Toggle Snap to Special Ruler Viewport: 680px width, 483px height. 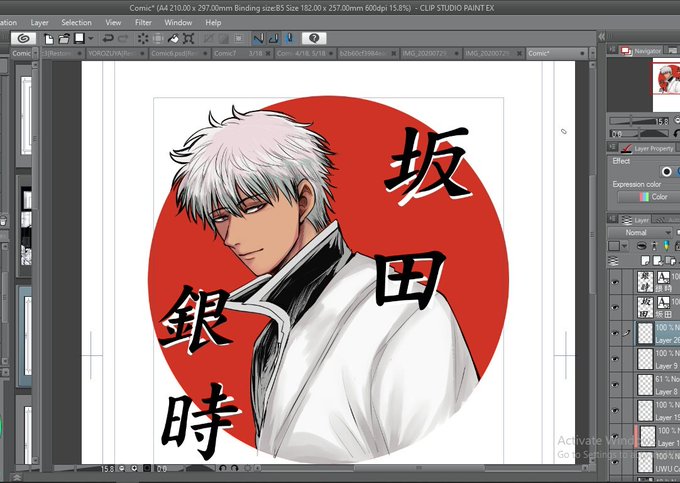(x=273, y=39)
